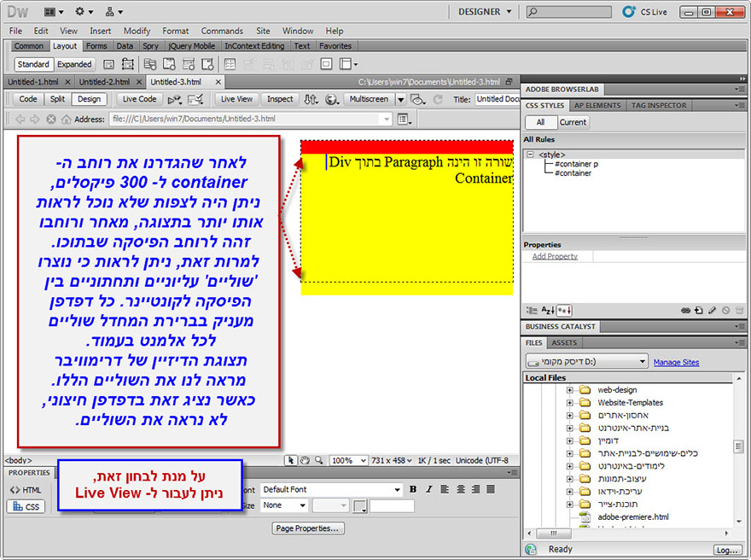Open the site drive dropdown in Files panel
The width and height of the screenshot is (751, 560).
click(587, 362)
